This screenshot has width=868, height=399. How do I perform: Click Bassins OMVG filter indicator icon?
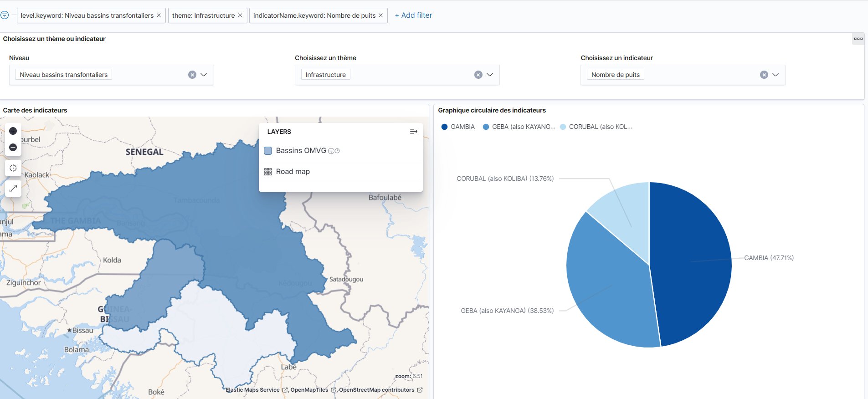(x=331, y=151)
